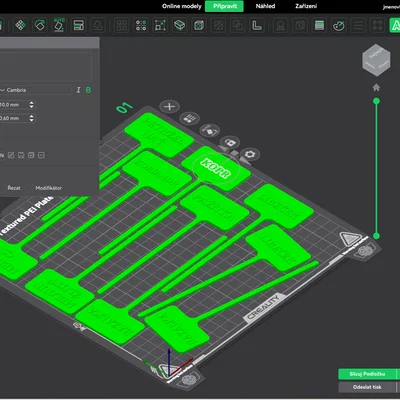The width and height of the screenshot is (400, 400).
Task: Click the clock-shaped toolbar icon
Action: [300, 25]
